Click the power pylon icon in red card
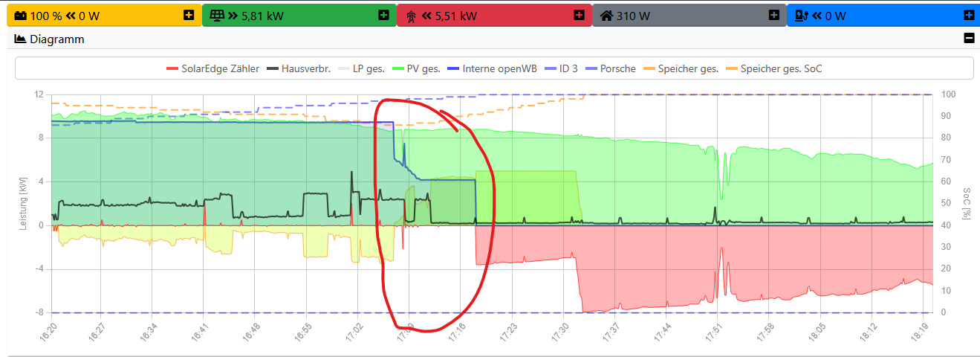This screenshot has height=357, width=980. [x=410, y=15]
